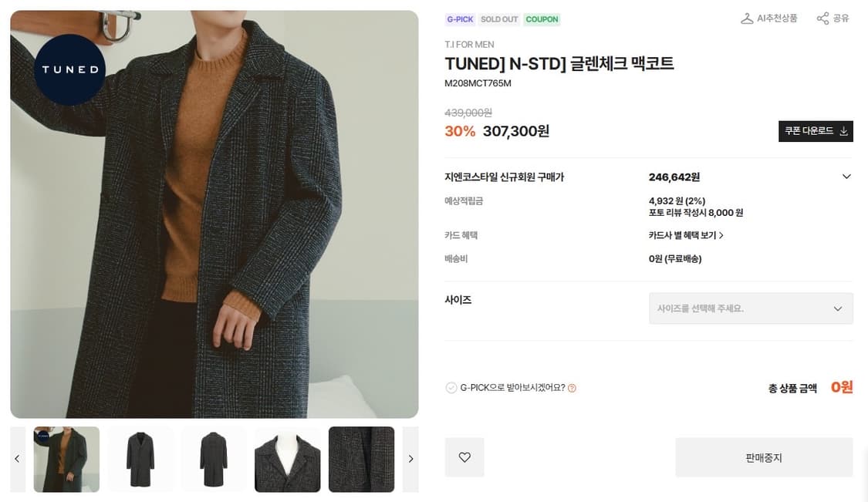Click the question mark help icon next to G-PICK

pos(569,388)
